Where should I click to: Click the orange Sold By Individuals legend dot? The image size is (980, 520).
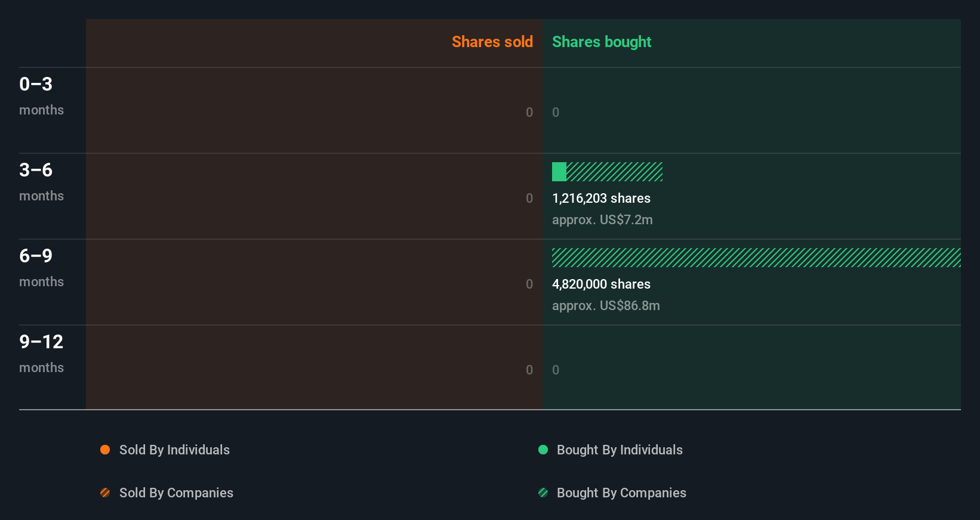point(105,450)
